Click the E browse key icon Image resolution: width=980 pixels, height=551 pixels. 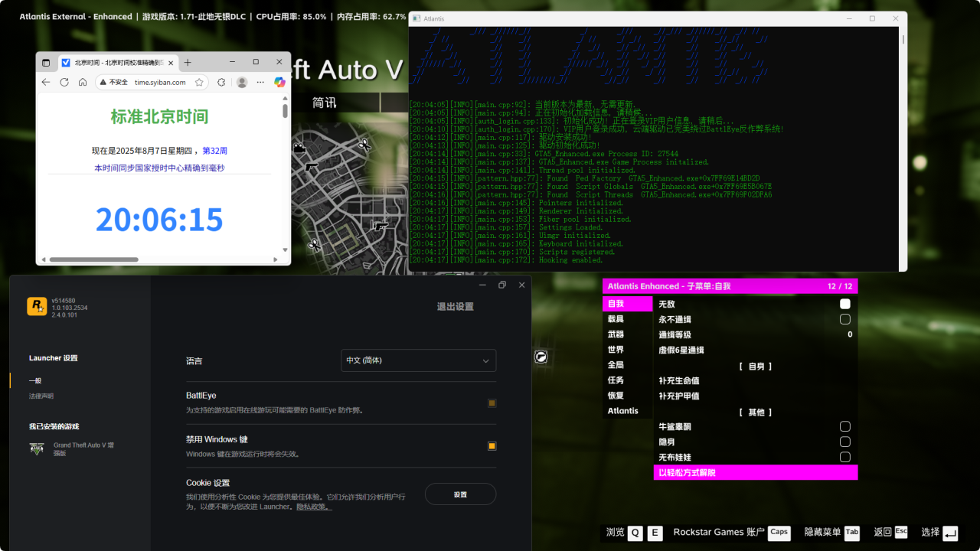(x=655, y=533)
